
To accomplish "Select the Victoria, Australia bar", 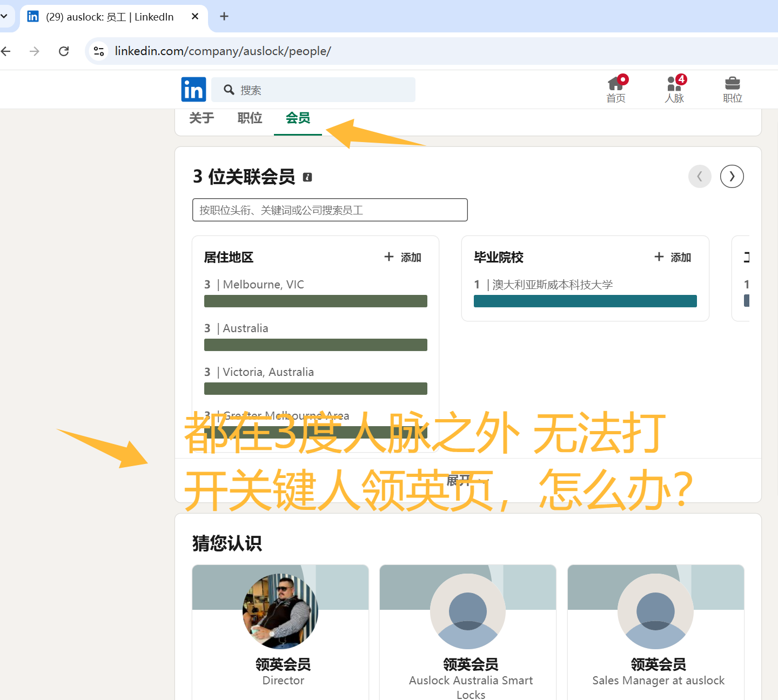I will (x=316, y=388).
